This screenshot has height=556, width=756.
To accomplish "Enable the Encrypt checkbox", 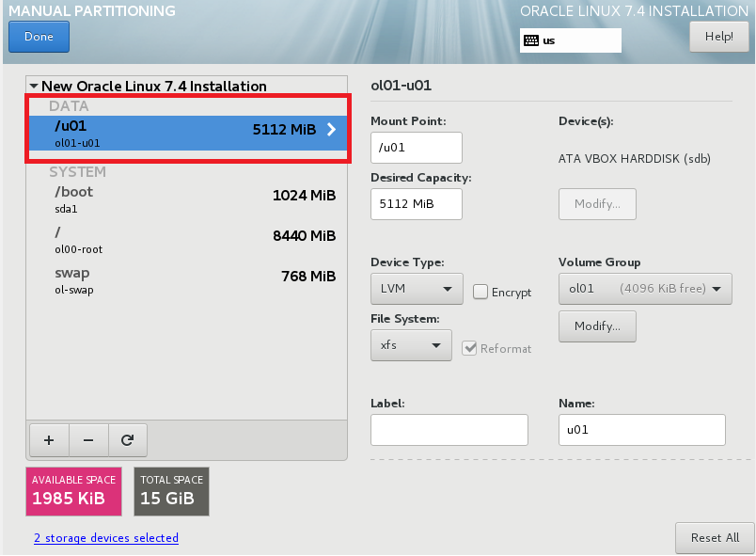I will coord(480,292).
